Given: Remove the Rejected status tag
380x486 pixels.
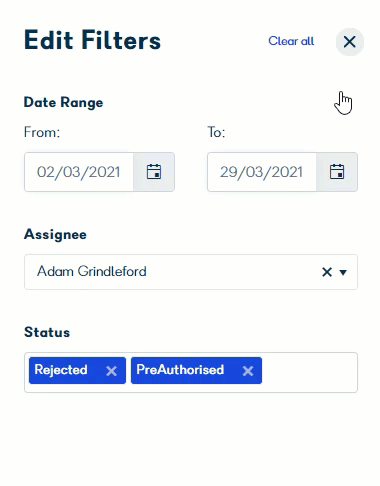Looking at the screenshot, I should (111, 371).
